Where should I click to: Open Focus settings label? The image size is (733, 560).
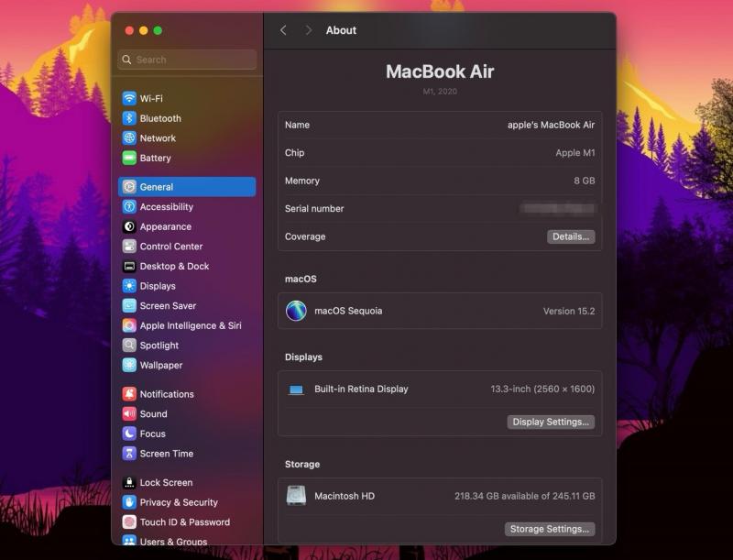152,434
